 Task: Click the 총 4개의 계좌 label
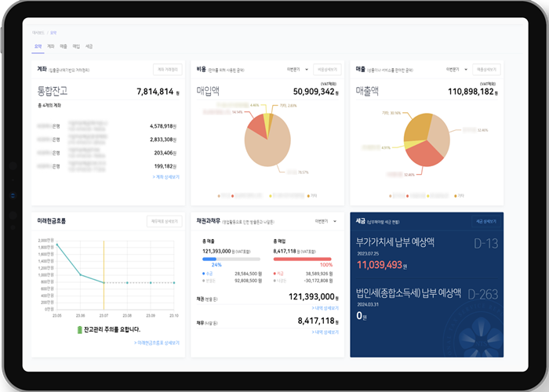click(49, 105)
